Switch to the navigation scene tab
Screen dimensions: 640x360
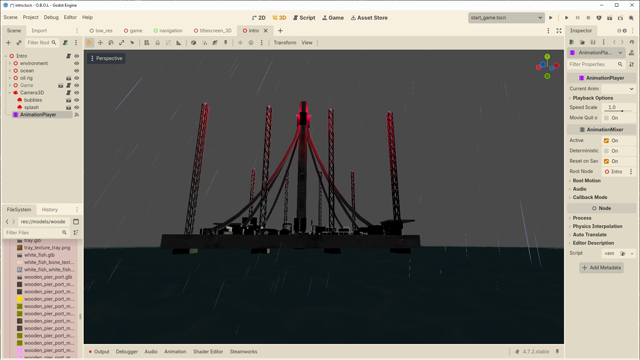pos(168,31)
